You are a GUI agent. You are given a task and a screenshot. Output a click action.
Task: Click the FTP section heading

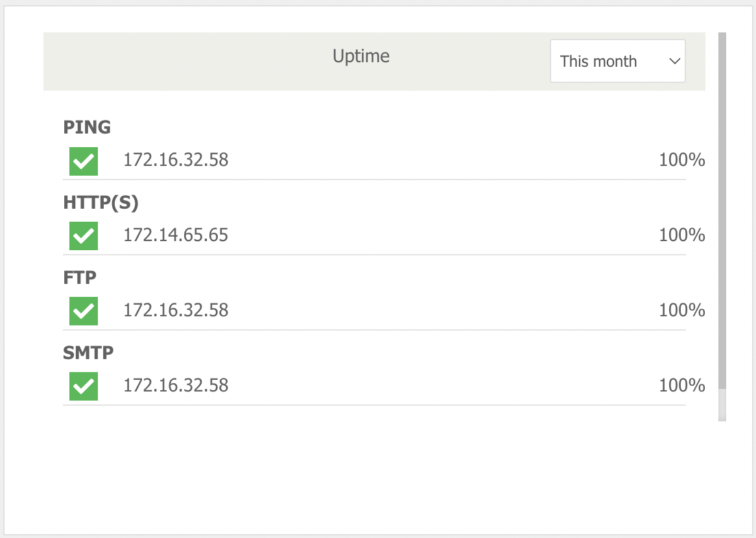pyautogui.click(x=80, y=277)
